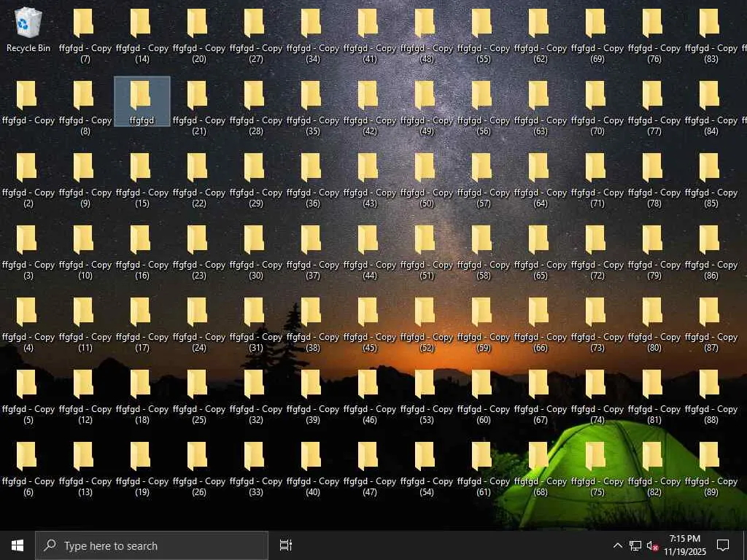Viewport: 747px width, 560px height.
Task: Click the label ffgfgd - Copy (4)
Action: coord(28,343)
